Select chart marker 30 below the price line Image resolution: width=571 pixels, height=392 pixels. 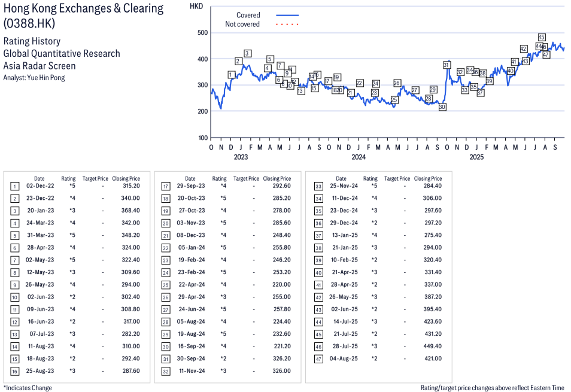tap(442, 107)
